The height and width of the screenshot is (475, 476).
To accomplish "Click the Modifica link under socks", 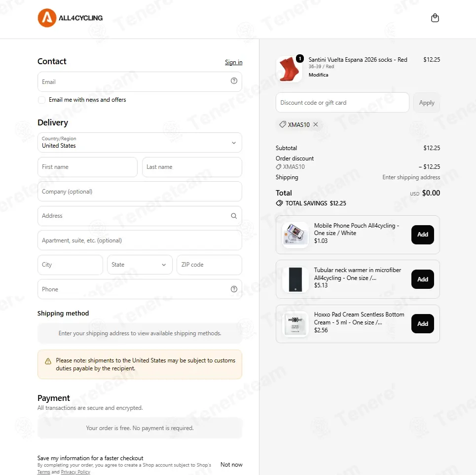I will (318, 75).
